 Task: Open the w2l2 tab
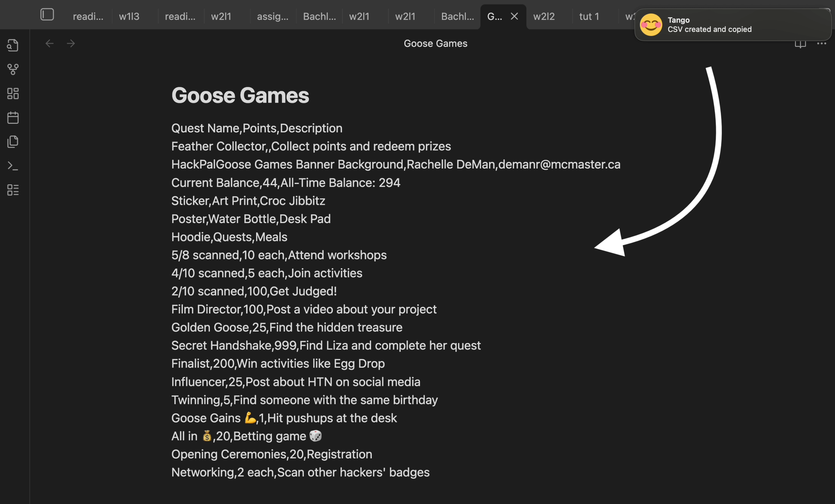click(x=544, y=16)
